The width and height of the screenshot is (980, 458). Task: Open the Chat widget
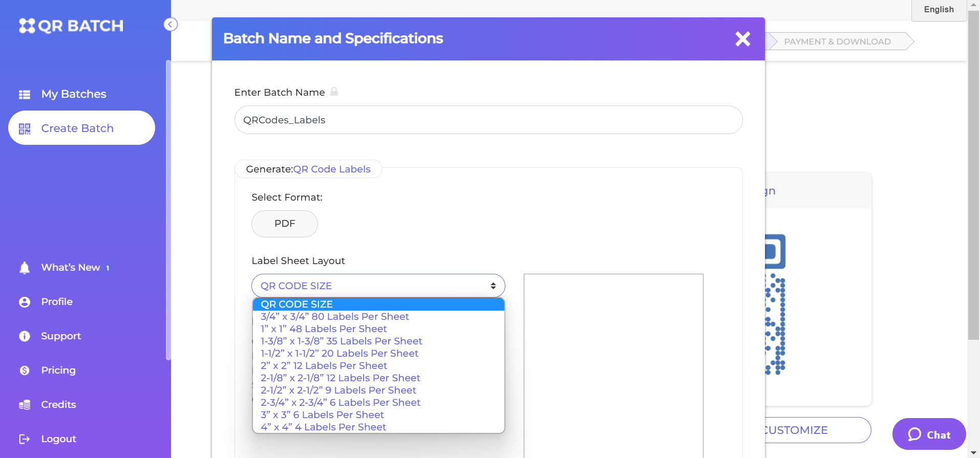[929, 434]
